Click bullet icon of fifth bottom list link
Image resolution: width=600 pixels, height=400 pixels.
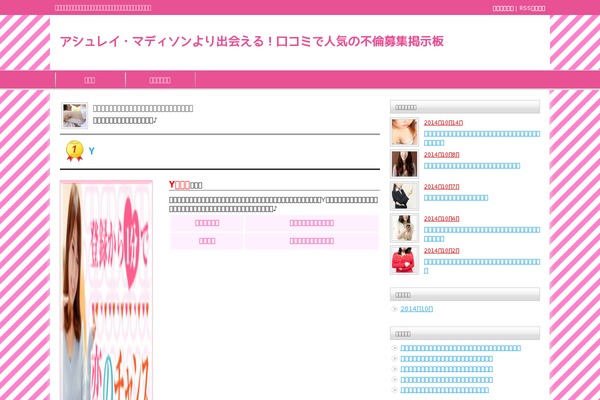(x=395, y=390)
